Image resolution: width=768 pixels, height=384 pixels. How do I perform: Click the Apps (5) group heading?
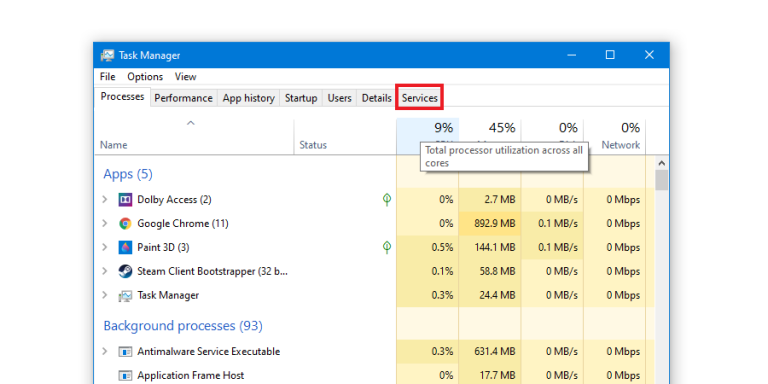click(x=128, y=174)
